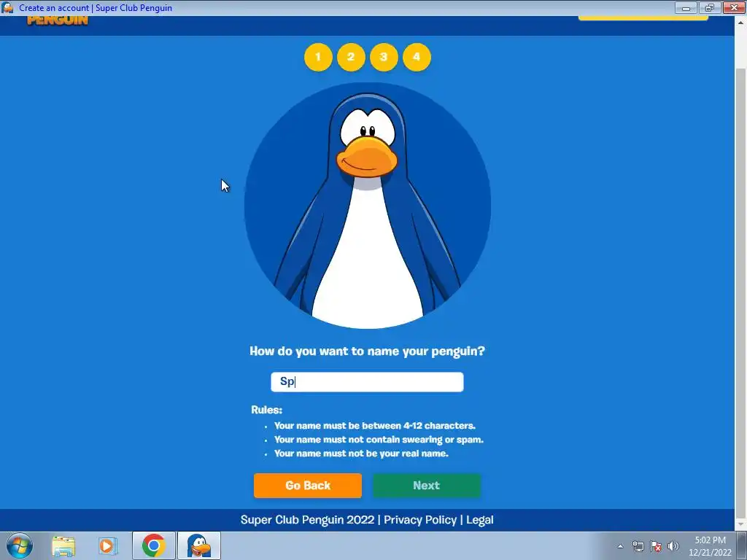Select step 1 circle indicator
747x560 pixels.
coord(318,57)
